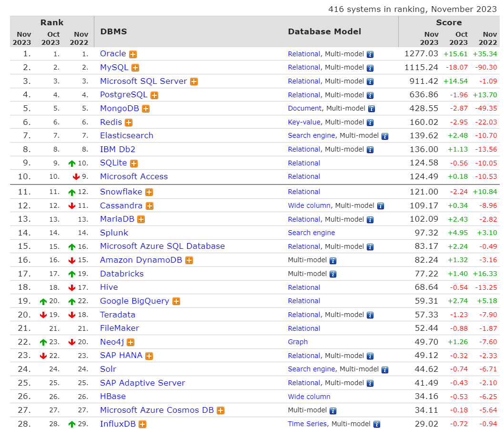Click the plus icon beside Neo4j

coord(131,342)
